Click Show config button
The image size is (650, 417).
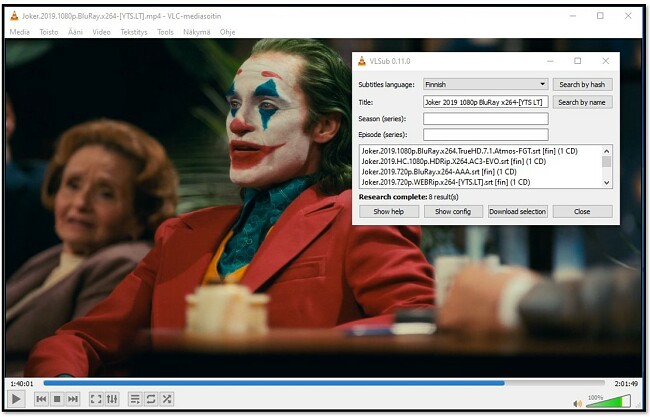click(453, 211)
